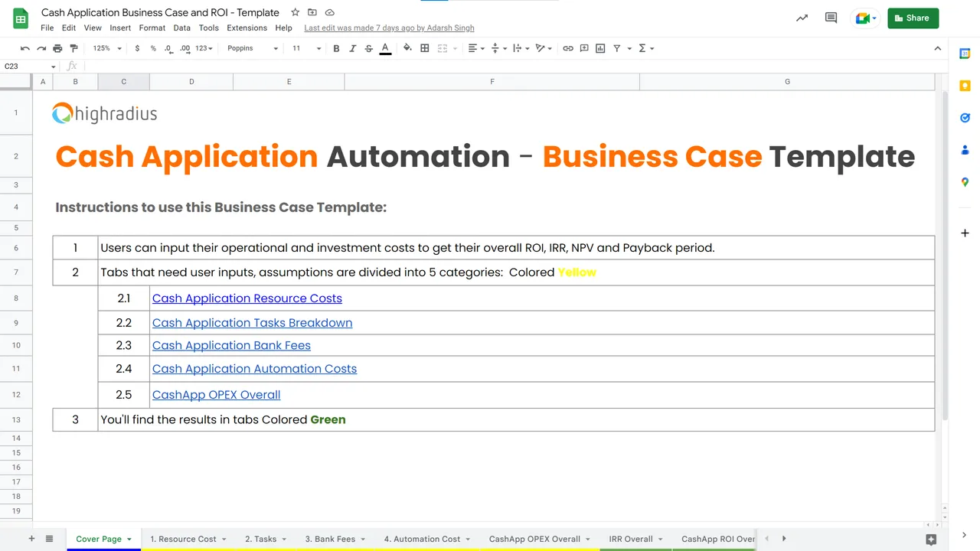Open the Poppins font dropdown
Image resolution: width=980 pixels, height=551 pixels.
coord(252,48)
